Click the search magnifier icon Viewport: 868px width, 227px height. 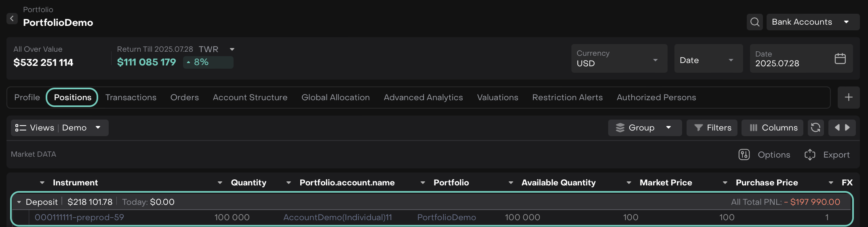coord(754,22)
